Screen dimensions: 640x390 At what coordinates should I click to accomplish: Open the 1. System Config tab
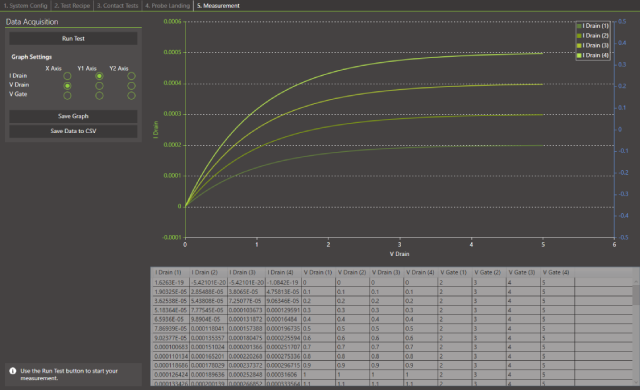click(x=25, y=6)
